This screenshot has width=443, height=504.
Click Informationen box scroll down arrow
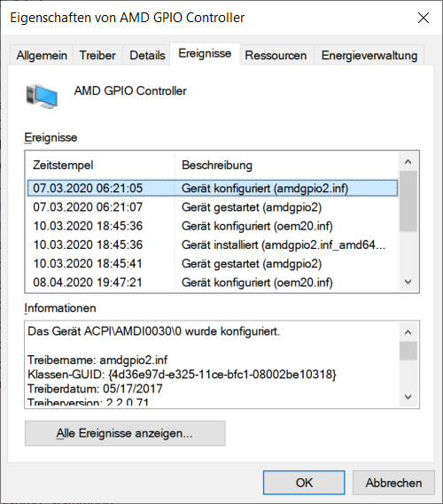tap(408, 397)
